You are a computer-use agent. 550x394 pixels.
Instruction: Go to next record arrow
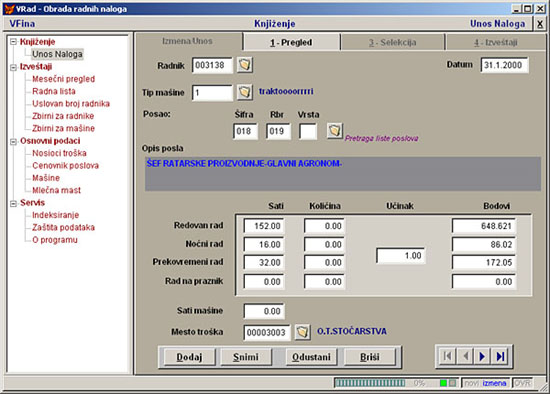click(482, 356)
